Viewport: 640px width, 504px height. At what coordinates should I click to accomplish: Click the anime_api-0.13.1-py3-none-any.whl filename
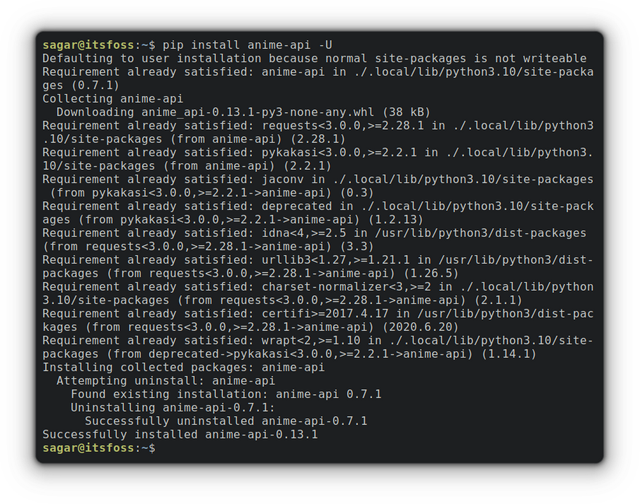click(x=258, y=112)
